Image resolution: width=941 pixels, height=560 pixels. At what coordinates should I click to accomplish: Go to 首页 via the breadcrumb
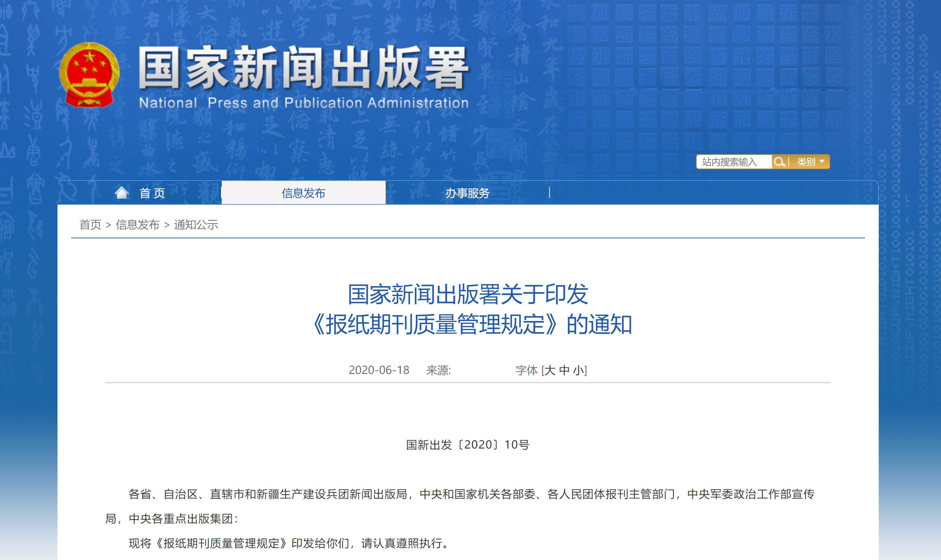pos(90,225)
